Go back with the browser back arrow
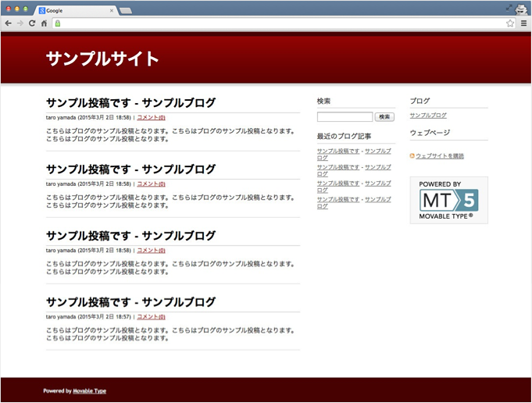Screen dimensions: 532x403 (x=9, y=23)
